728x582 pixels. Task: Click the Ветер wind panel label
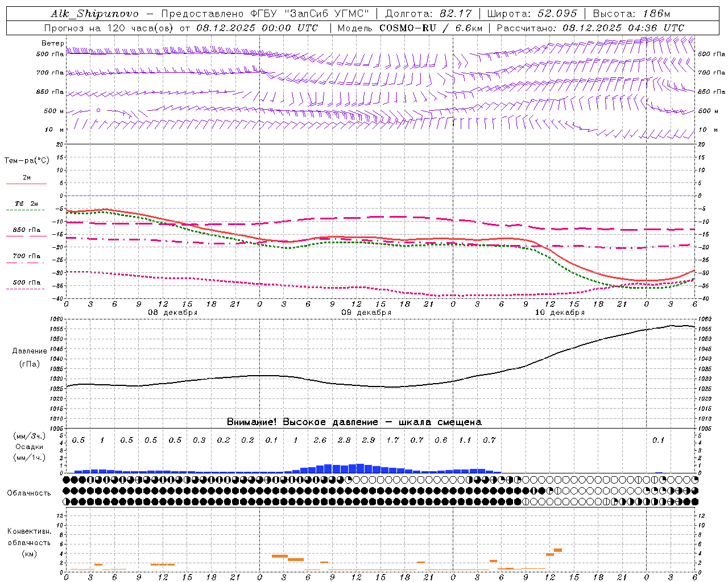(x=53, y=43)
